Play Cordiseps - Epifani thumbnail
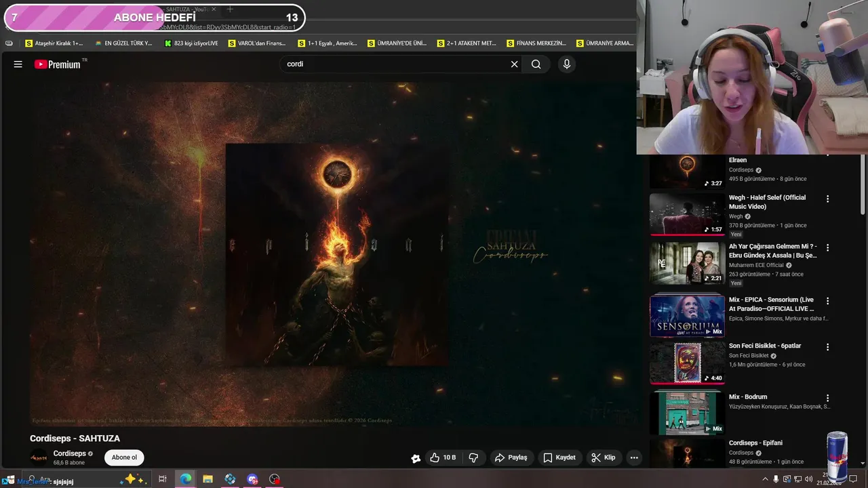Viewport: 868px width, 488px height. (687, 453)
